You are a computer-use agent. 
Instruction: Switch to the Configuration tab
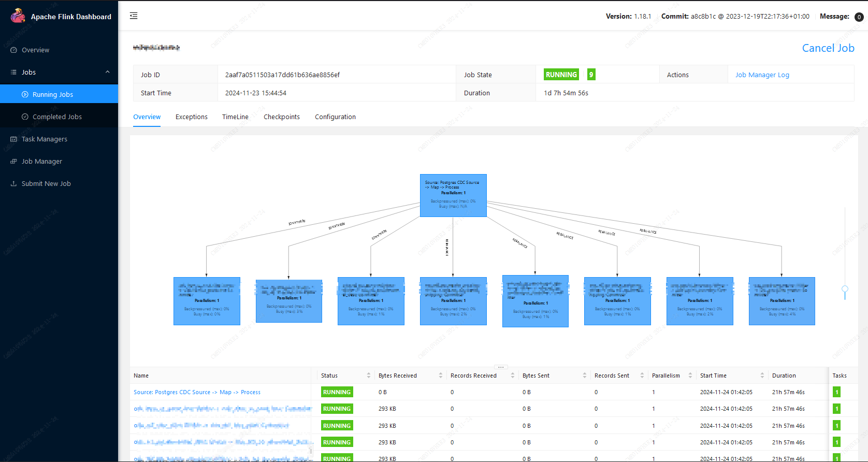336,117
